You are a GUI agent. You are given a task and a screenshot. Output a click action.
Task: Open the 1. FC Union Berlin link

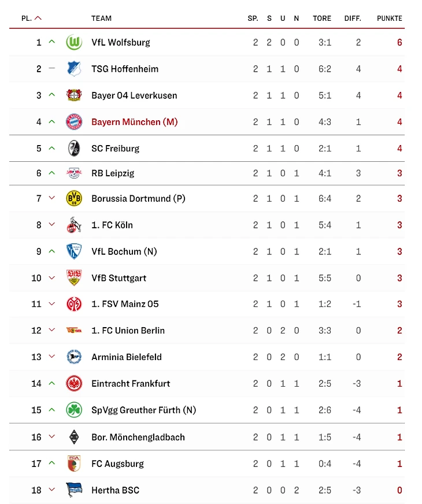pyautogui.click(x=128, y=331)
